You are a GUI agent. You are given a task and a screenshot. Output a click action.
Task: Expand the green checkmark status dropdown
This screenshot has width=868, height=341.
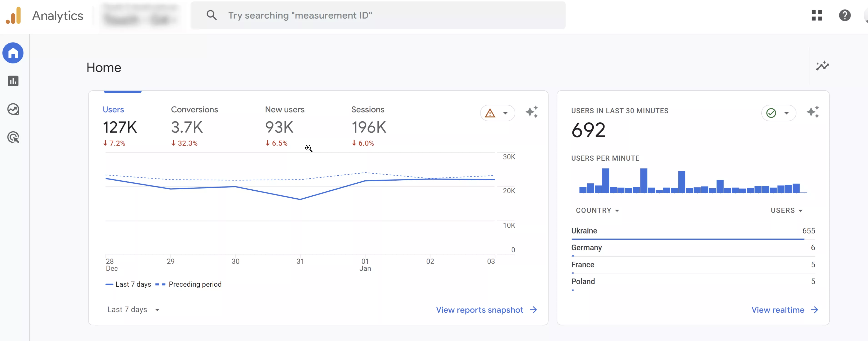click(778, 113)
